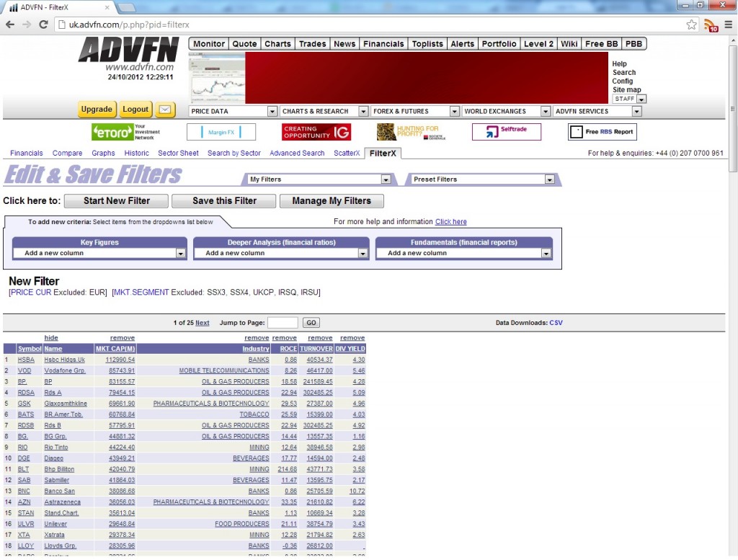
Task: Open the Trades menu tab
Action: tap(313, 44)
